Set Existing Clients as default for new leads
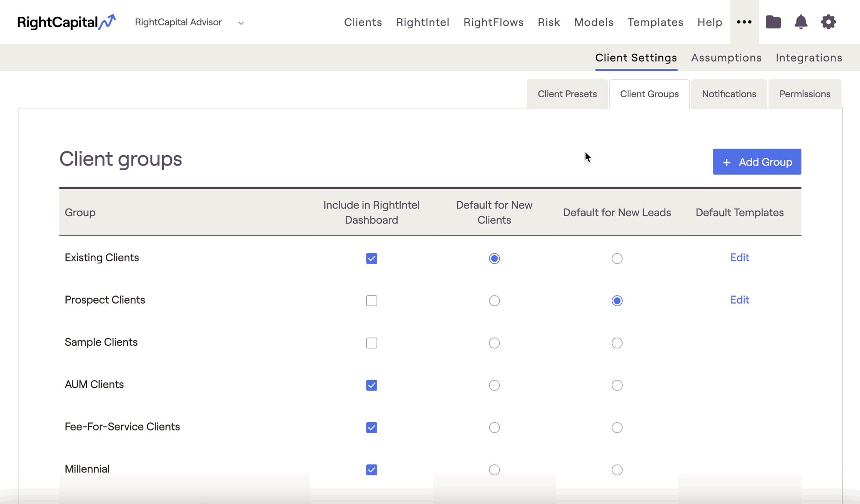The image size is (860, 504). [x=617, y=258]
